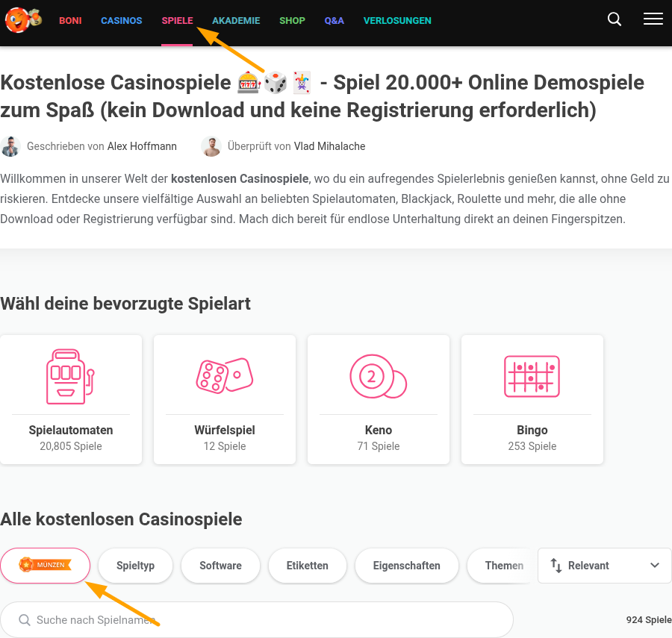Focus the Suche nach Spielnamen field
This screenshot has height=638, width=672.
click(257, 620)
